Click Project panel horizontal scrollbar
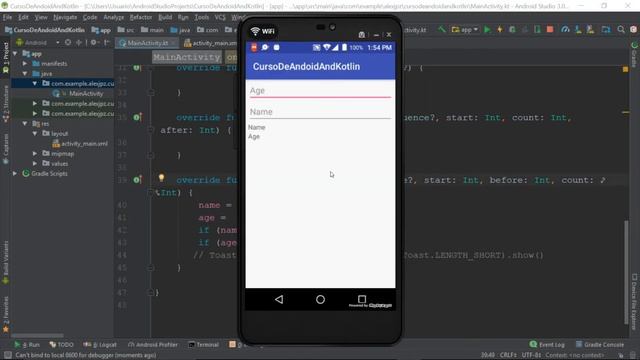 pyautogui.click(x=38, y=336)
